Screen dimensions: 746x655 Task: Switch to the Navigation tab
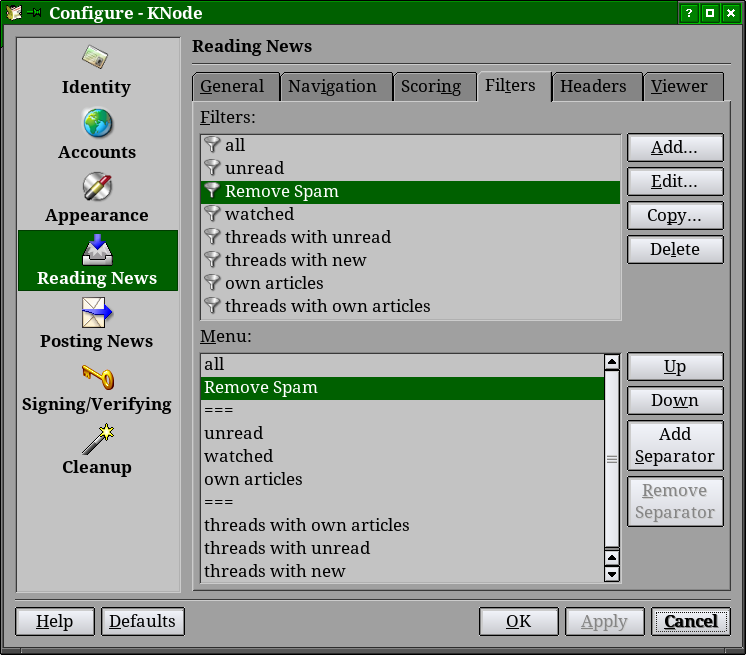pyautogui.click(x=336, y=87)
